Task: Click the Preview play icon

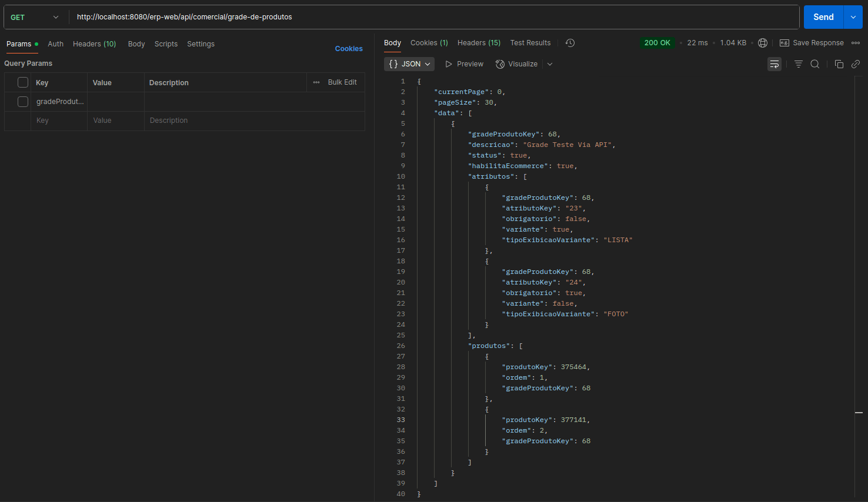Action: [449, 64]
